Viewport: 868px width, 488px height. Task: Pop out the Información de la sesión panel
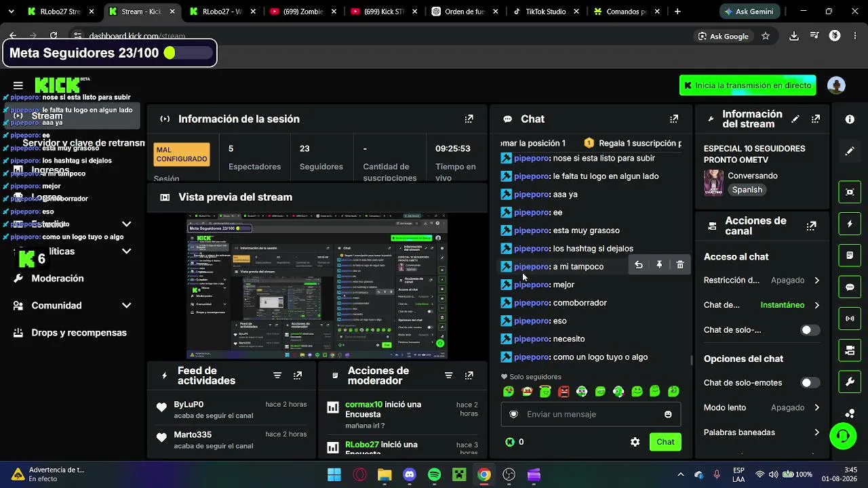coord(469,119)
